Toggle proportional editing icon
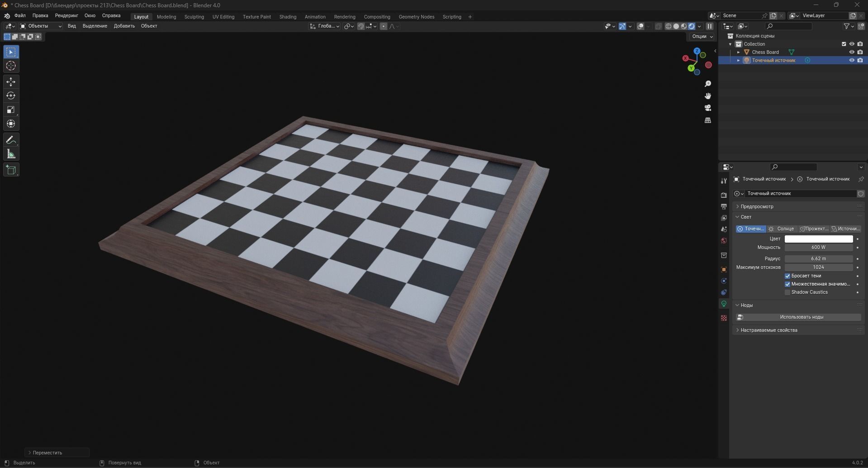Screen dimensions: 868x468 (384, 26)
